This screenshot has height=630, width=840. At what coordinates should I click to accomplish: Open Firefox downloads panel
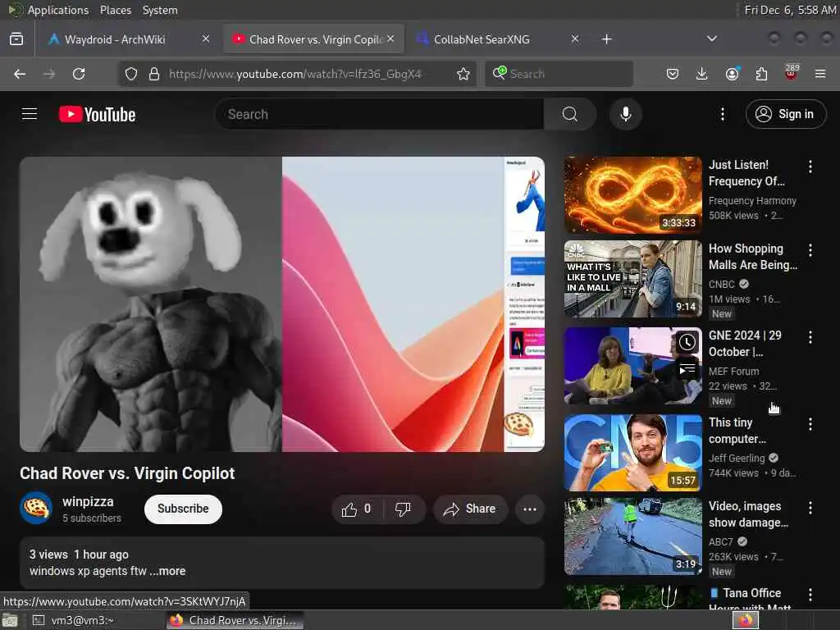click(x=702, y=74)
